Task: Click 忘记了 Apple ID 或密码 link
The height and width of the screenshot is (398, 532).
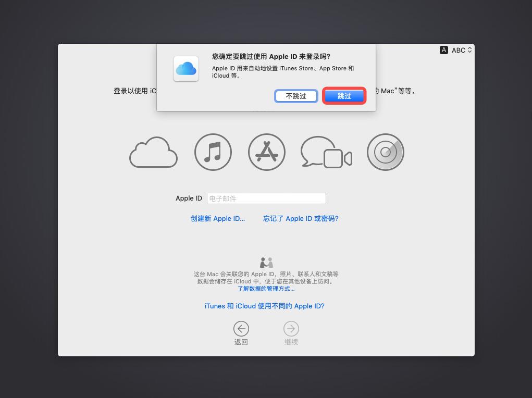Action: click(x=301, y=219)
